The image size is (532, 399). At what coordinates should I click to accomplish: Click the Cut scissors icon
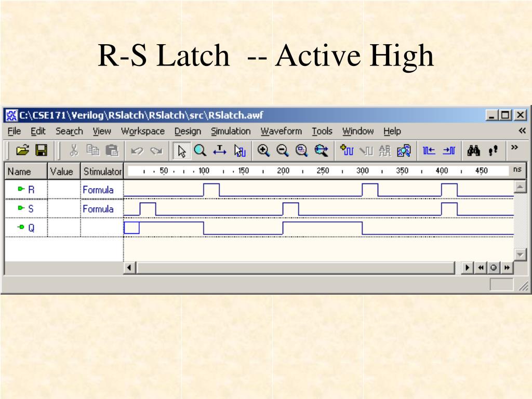pyautogui.click(x=74, y=150)
